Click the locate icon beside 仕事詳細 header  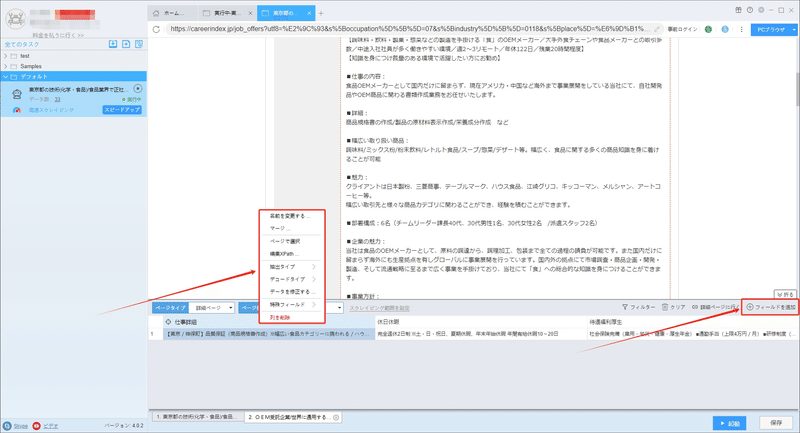point(168,322)
